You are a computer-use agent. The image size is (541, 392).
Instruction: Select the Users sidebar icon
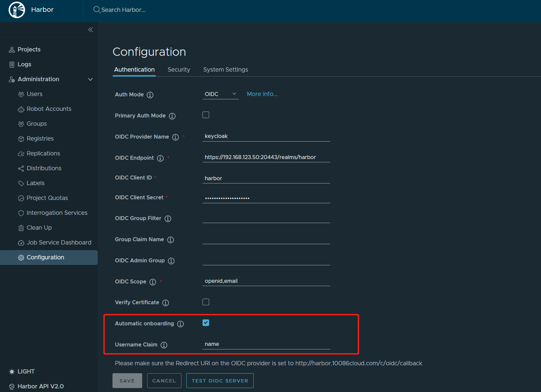tap(21, 94)
